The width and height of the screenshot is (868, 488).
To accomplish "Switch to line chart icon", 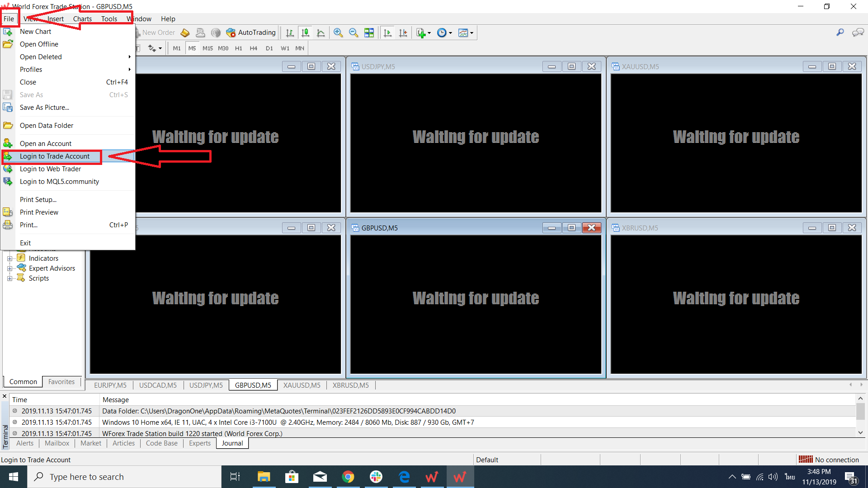I will tap(321, 33).
